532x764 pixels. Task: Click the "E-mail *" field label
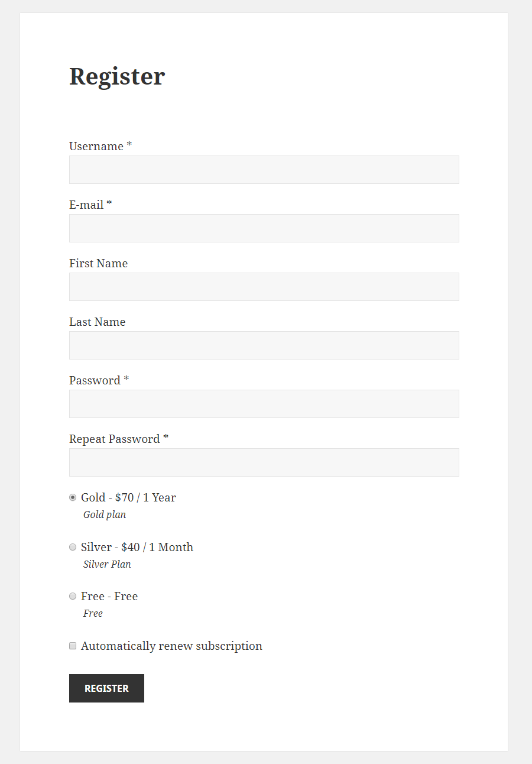click(x=90, y=205)
